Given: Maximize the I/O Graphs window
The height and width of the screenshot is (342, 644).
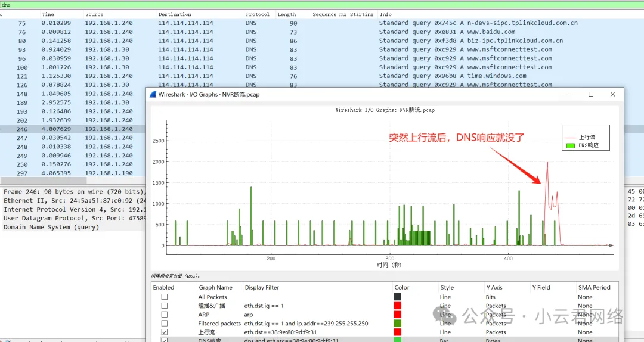Looking at the screenshot, I should point(591,94).
